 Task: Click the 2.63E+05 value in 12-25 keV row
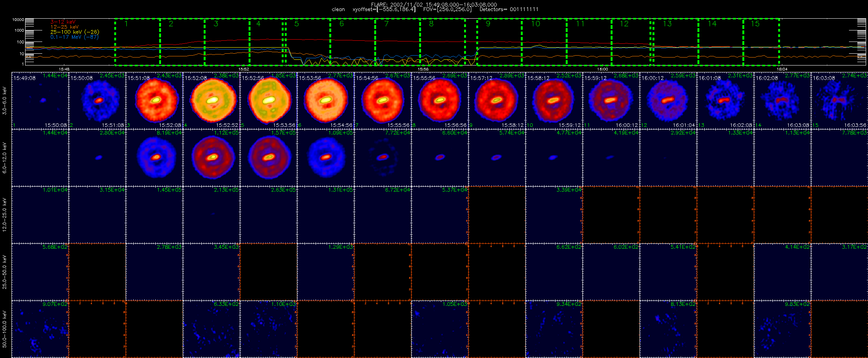[x=283, y=190]
